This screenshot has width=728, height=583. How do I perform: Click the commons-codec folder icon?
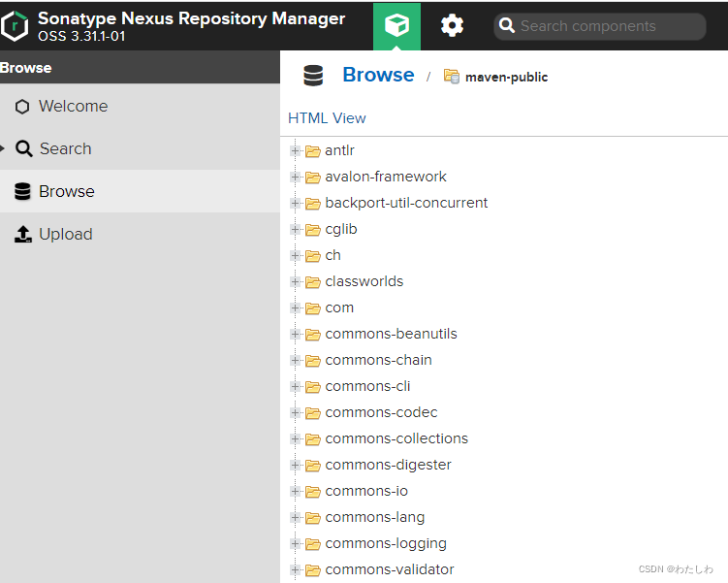tap(313, 413)
